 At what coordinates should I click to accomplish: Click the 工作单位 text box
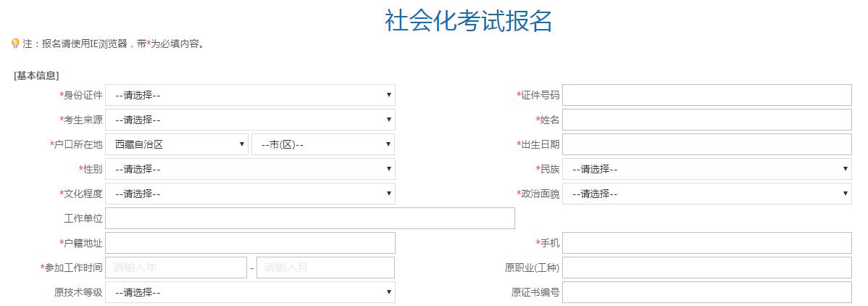tap(310, 218)
